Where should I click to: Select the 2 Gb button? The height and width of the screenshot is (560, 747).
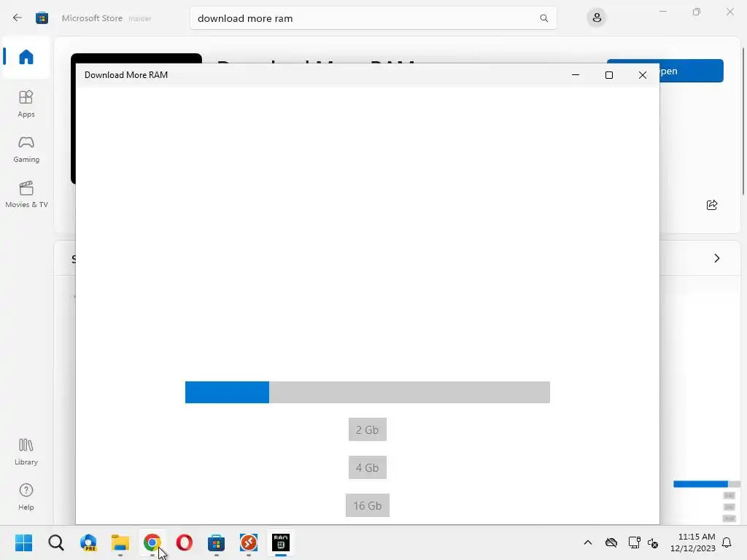pyautogui.click(x=368, y=429)
